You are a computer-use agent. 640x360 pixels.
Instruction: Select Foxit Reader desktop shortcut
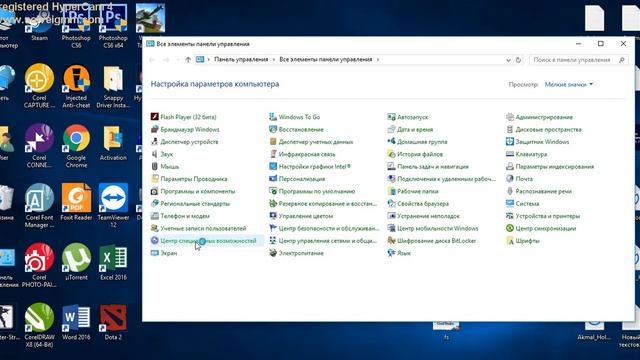(76, 202)
